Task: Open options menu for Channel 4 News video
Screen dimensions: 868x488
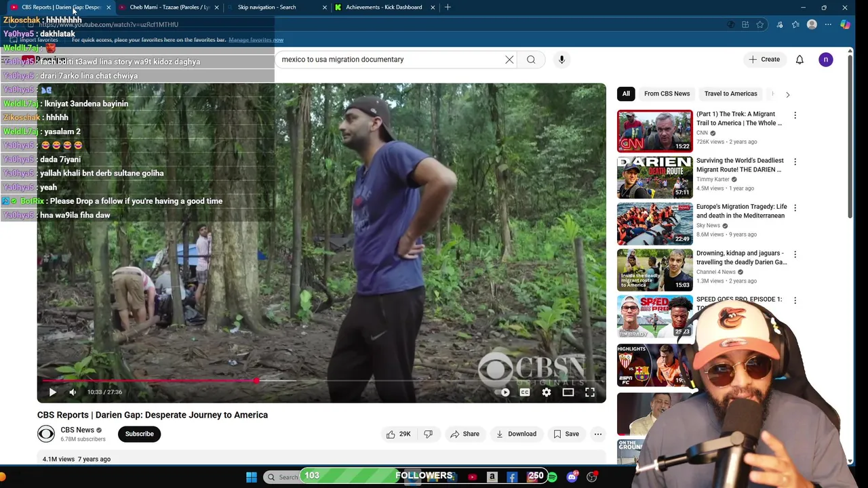Action: (795, 254)
